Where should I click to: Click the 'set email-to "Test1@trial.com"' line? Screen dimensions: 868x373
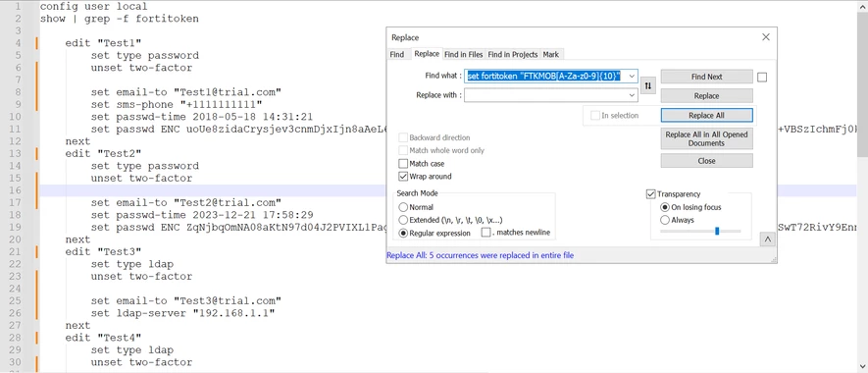[186, 92]
